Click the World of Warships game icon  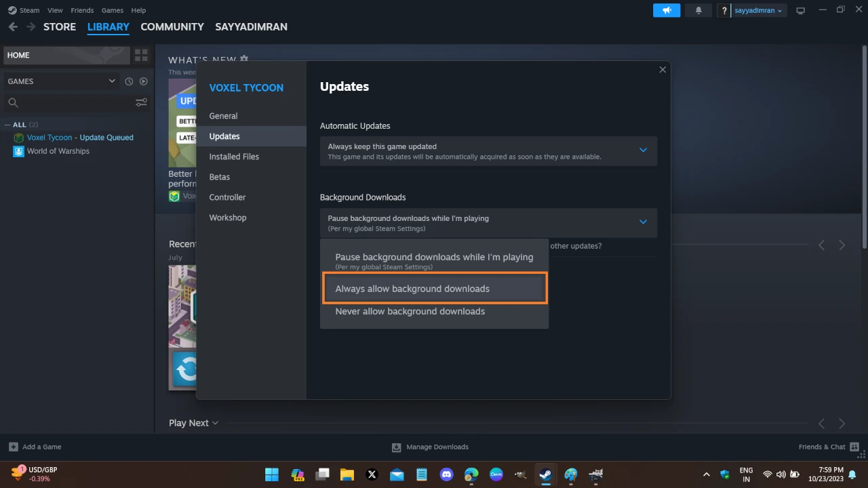19,151
